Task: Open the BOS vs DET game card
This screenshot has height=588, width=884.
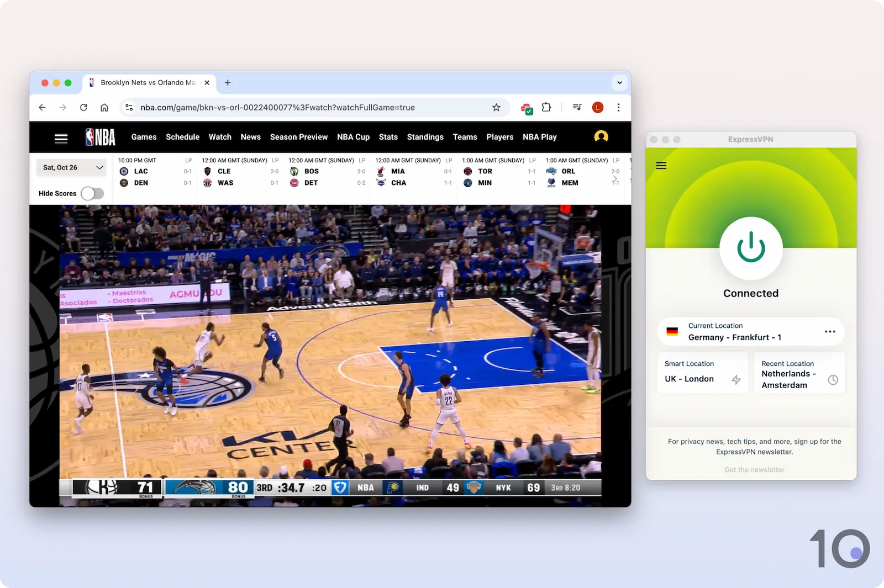Action: [x=327, y=172]
